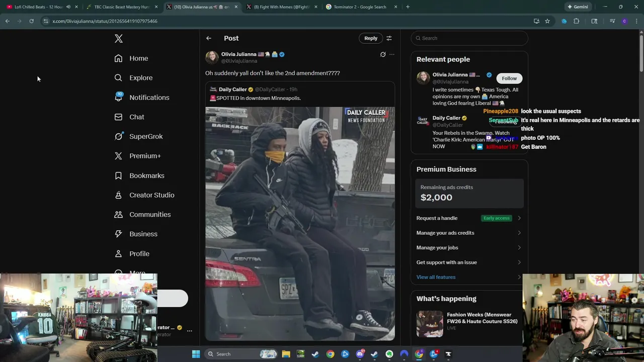Click the $2,000 ads credits amount
The width and height of the screenshot is (644, 362).
[x=436, y=198]
